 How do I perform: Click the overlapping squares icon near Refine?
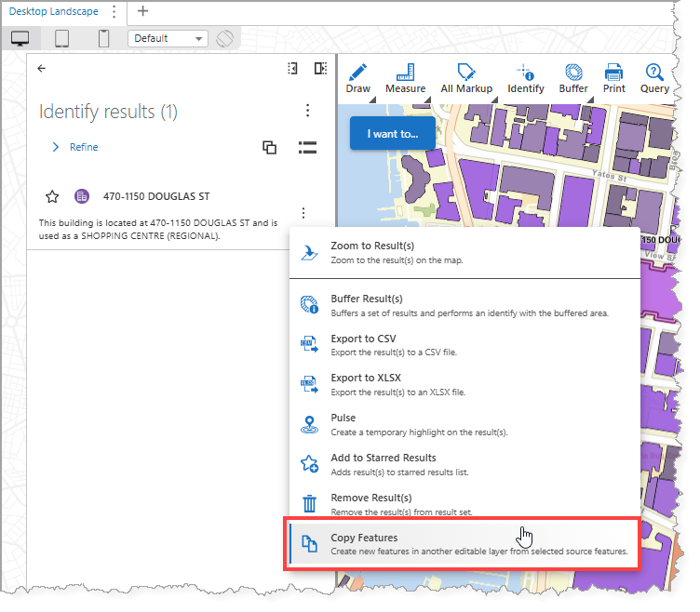pyautogui.click(x=269, y=147)
